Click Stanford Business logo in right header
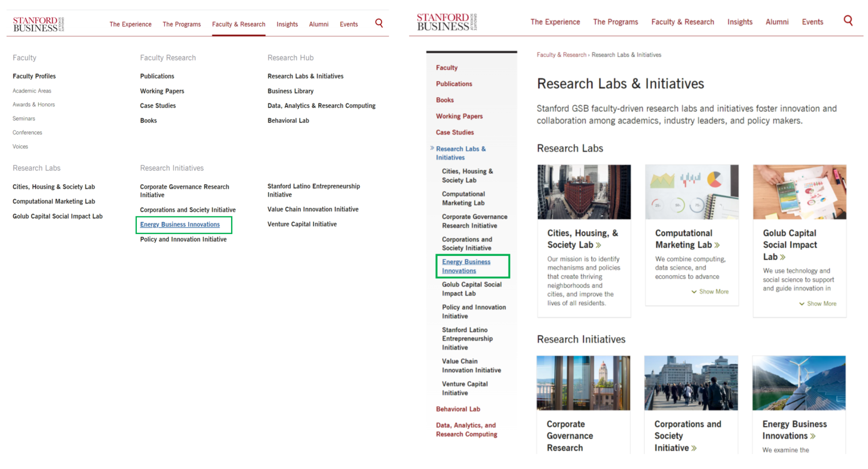868x469 pixels. click(x=447, y=22)
